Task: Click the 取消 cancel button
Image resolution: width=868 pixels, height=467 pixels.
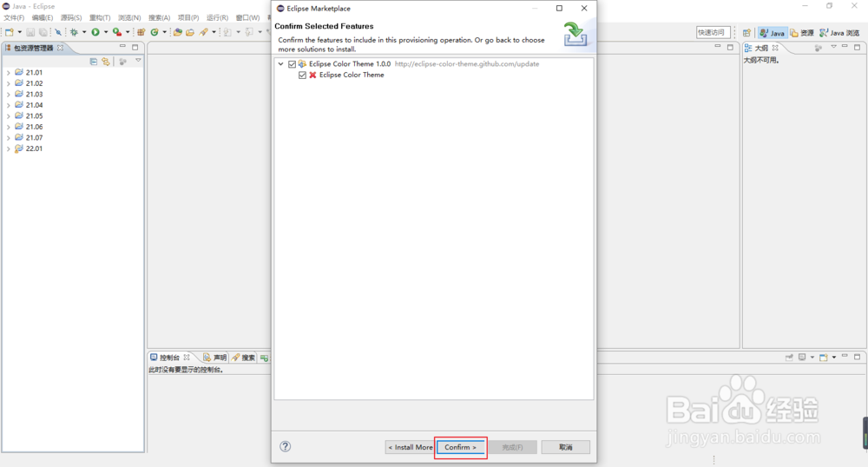Action: coord(566,447)
